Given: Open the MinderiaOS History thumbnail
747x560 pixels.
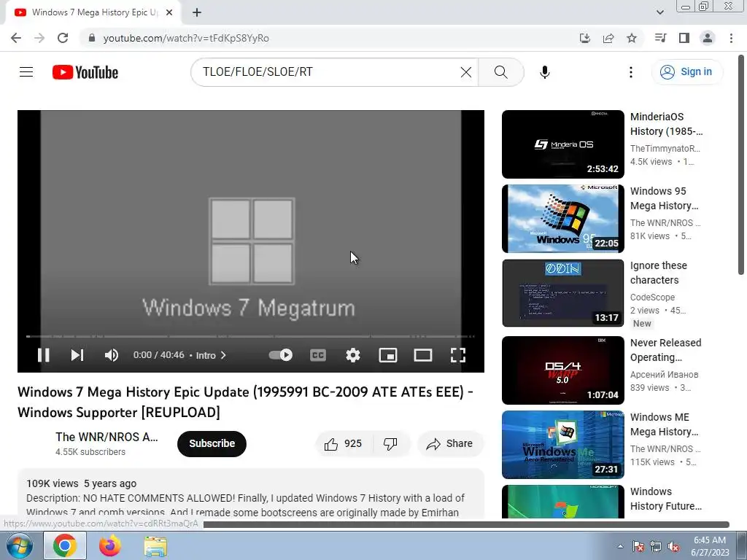Looking at the screenshot, I should point(562,144).
